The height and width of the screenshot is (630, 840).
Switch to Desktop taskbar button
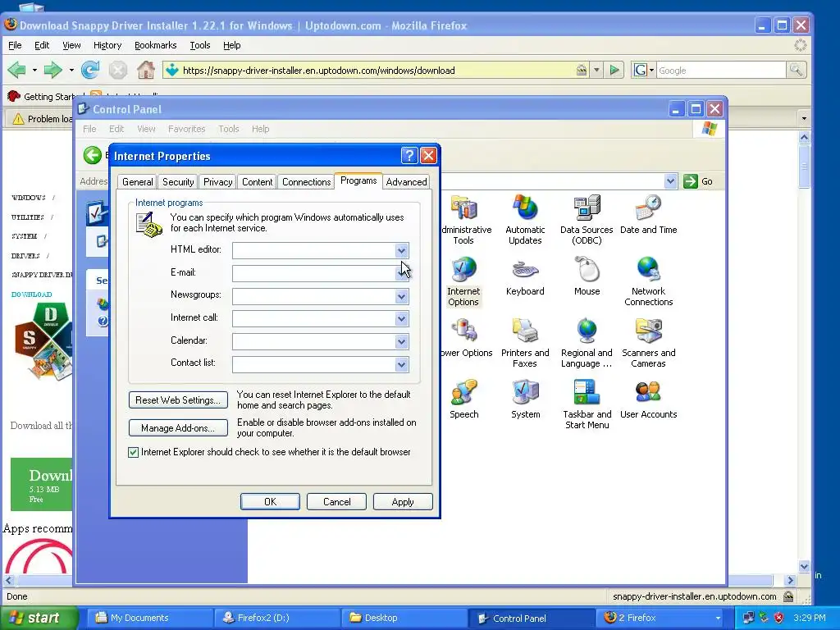pos(404,618)
